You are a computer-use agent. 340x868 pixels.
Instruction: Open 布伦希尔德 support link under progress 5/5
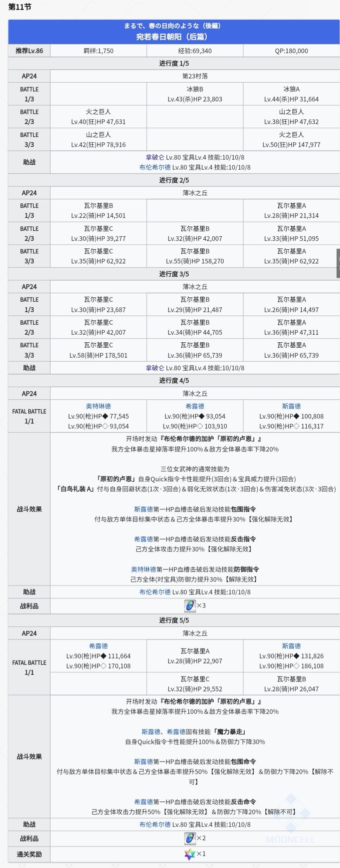[155, 824]
